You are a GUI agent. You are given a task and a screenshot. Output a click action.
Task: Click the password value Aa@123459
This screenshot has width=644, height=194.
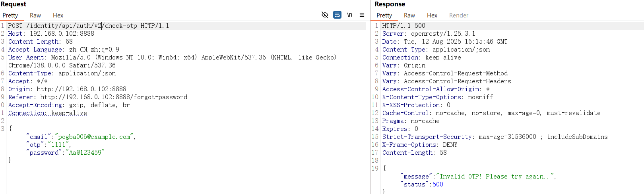[x=85, y=153]
